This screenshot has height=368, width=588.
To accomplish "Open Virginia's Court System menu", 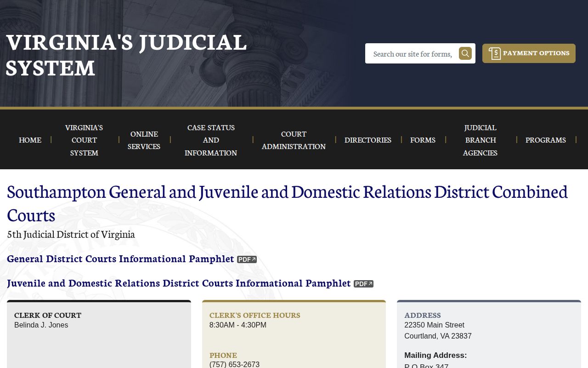I will click(x=84, y=140).
